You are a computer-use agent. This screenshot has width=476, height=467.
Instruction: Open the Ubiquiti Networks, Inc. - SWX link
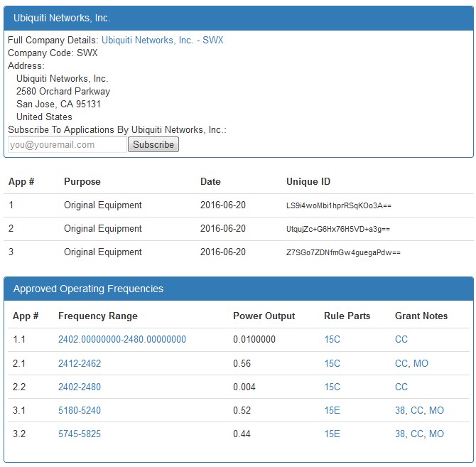[163, 40]
